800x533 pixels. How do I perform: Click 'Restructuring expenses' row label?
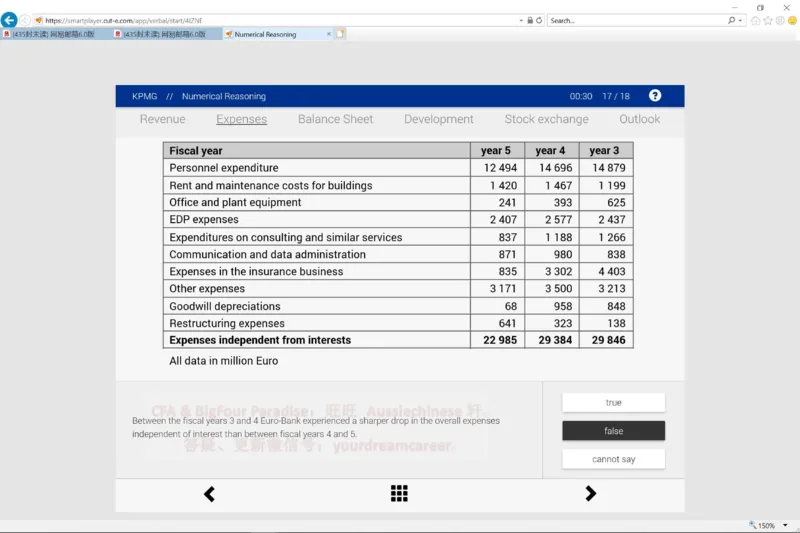click(227, 323)
